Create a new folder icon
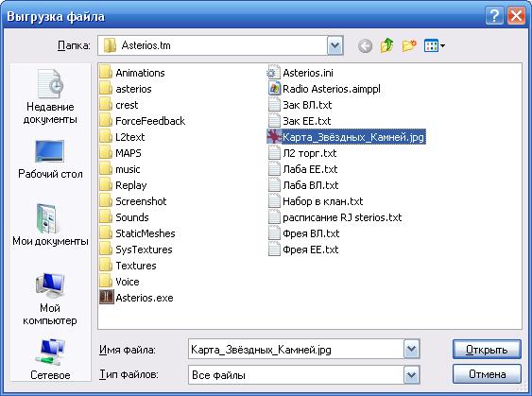This screenshot has height=396, width=532. (x=409, y=45)
